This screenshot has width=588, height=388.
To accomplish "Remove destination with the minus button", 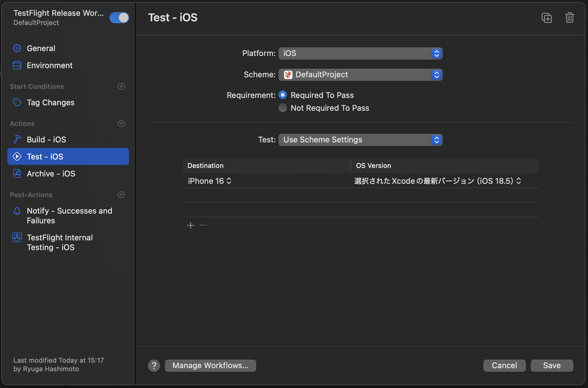I will [203, 225].
